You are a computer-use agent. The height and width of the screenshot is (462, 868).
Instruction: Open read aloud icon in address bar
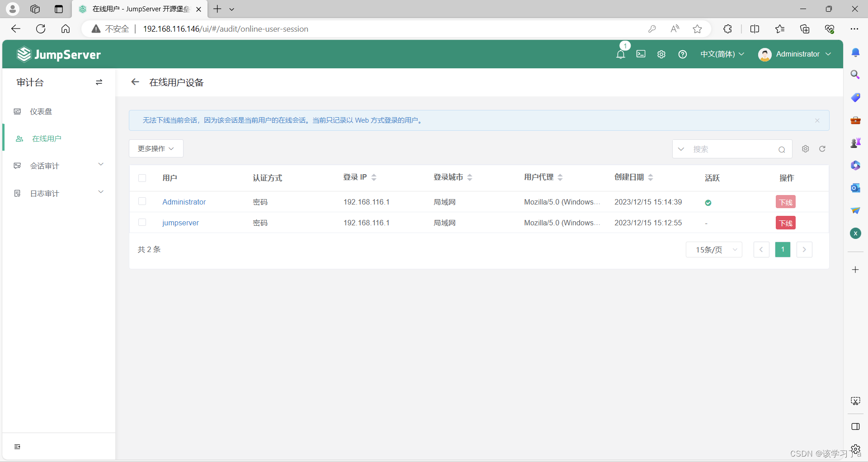(x=675, y=29)
